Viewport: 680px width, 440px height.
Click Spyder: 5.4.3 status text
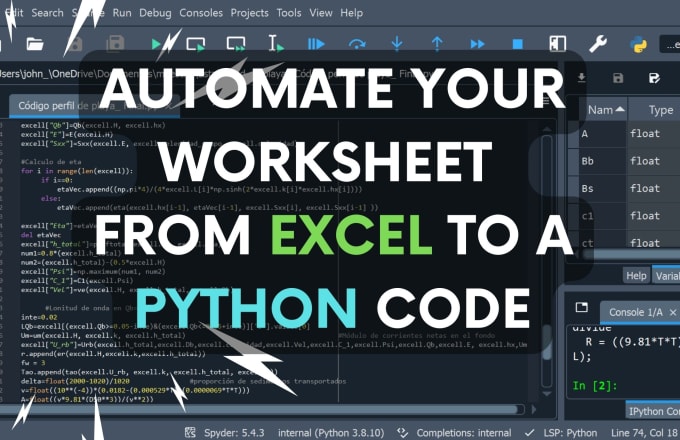pos(234,433)
